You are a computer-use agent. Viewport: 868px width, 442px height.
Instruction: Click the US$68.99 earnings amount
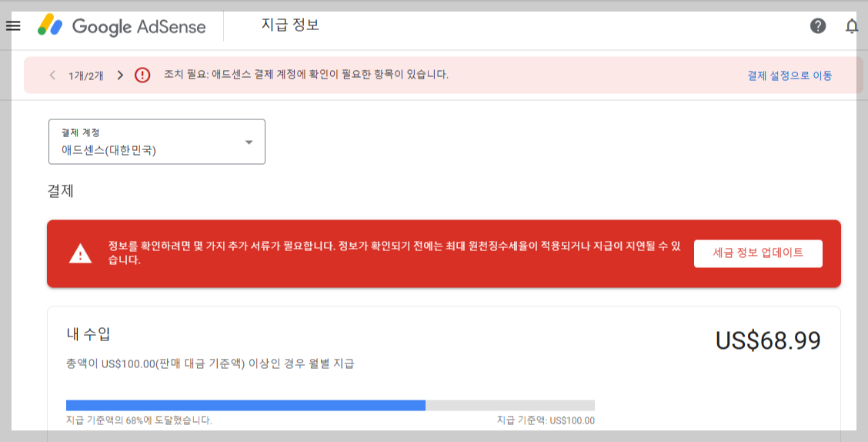768,340
